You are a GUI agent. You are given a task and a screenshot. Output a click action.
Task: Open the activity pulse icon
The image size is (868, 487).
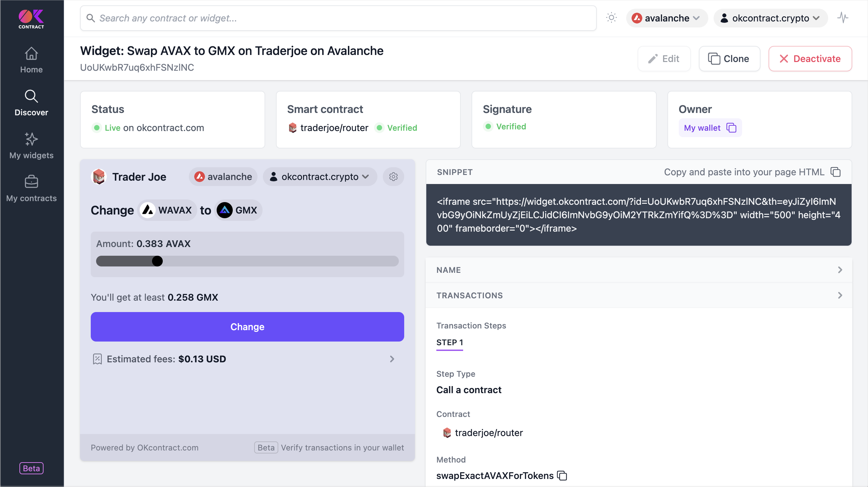click(x=843, y=17)
